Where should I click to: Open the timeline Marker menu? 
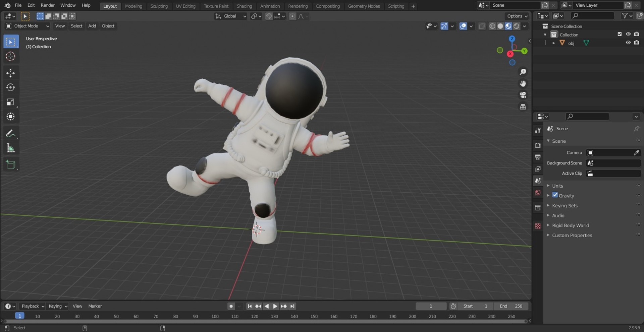pyautogui.click(x=95, y=306)
